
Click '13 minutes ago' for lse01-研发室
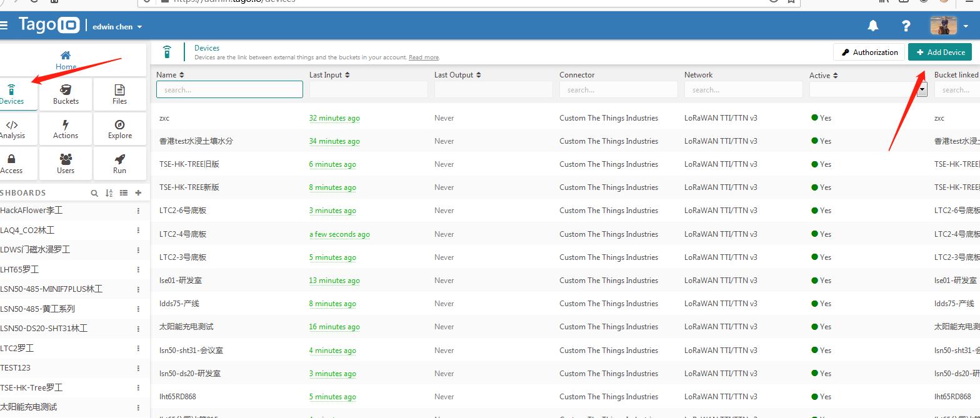pyautogui.click(x=334, y=281)
